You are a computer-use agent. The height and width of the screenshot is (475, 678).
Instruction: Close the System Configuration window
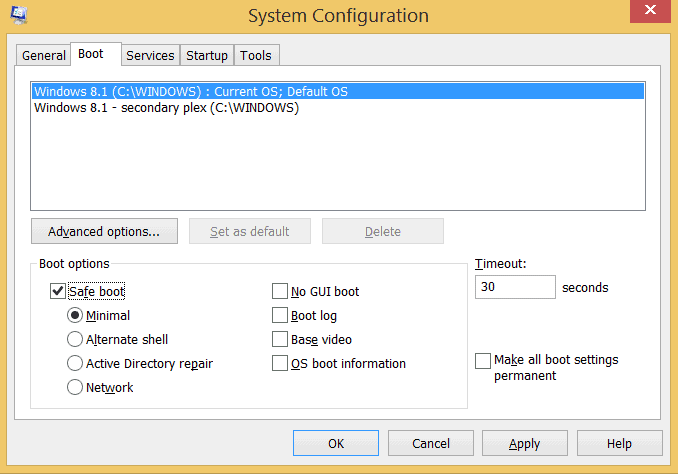(x=650, y=10)
